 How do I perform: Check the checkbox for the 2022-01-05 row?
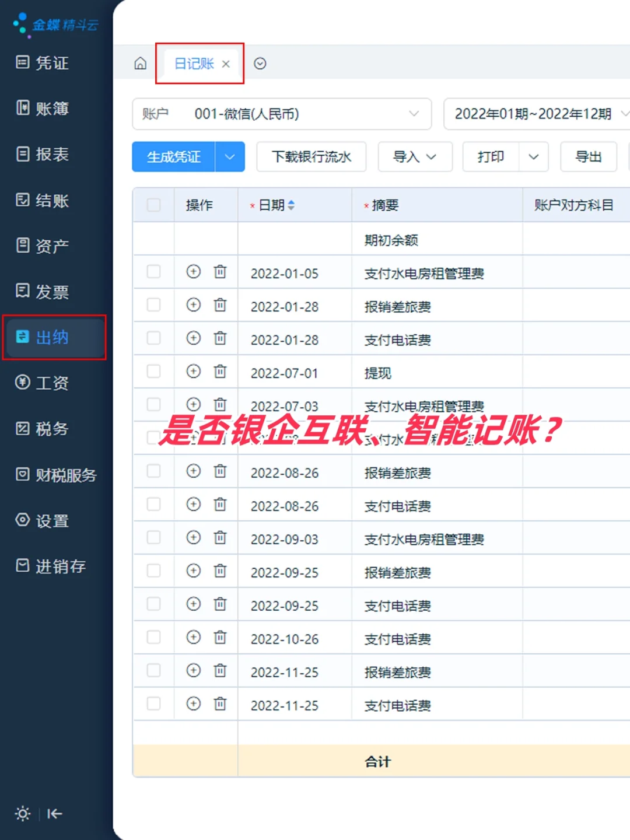click(x=153, y=272)
